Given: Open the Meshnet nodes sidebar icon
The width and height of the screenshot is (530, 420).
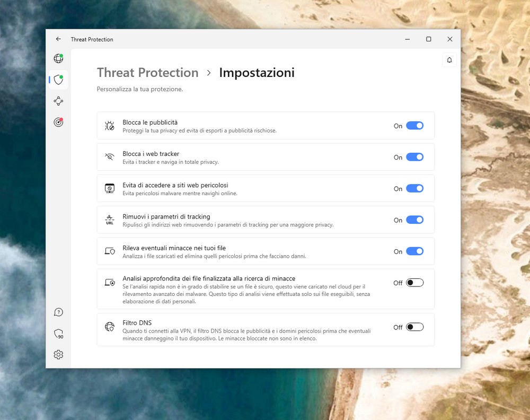Looking at the screenshot, I should pos(58,101).
